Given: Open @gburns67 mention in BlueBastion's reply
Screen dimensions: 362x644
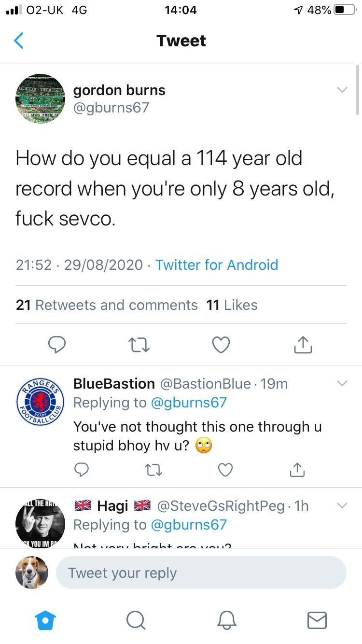Looking at the screenshot, I should click(189, 403).
